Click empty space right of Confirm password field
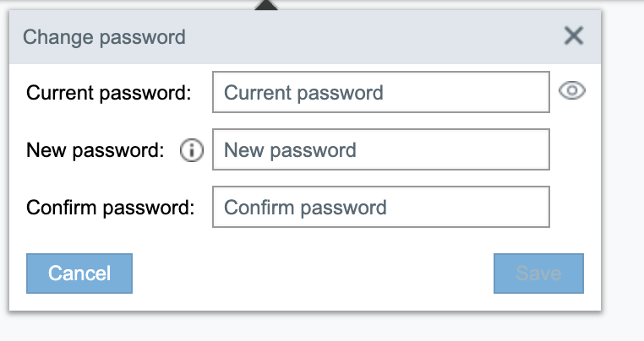 pyautogui.click(x=575, y=208)
